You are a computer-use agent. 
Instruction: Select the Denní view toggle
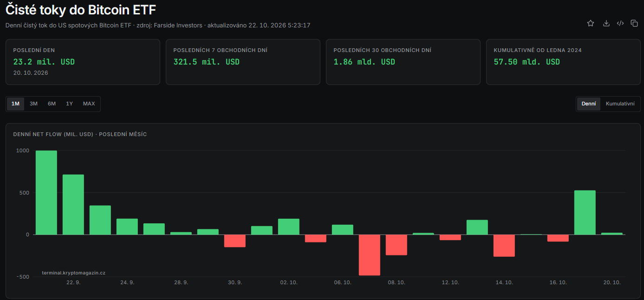[589, 104]
